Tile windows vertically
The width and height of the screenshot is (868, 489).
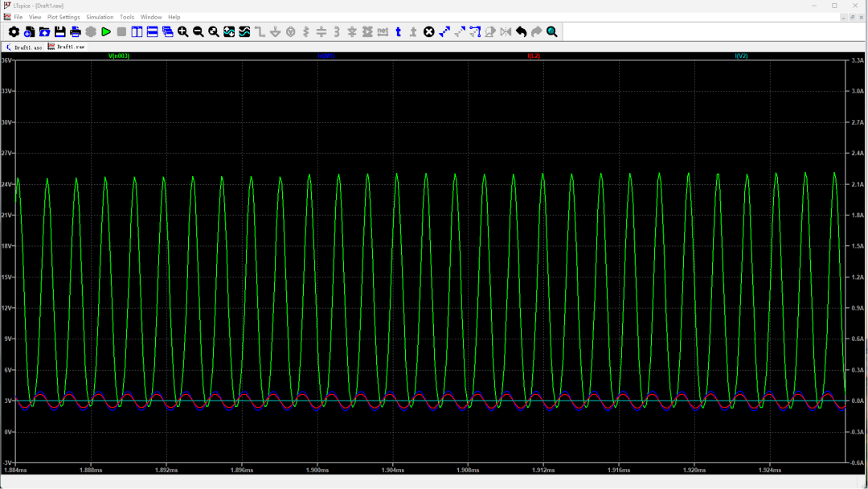pos(137,32)
